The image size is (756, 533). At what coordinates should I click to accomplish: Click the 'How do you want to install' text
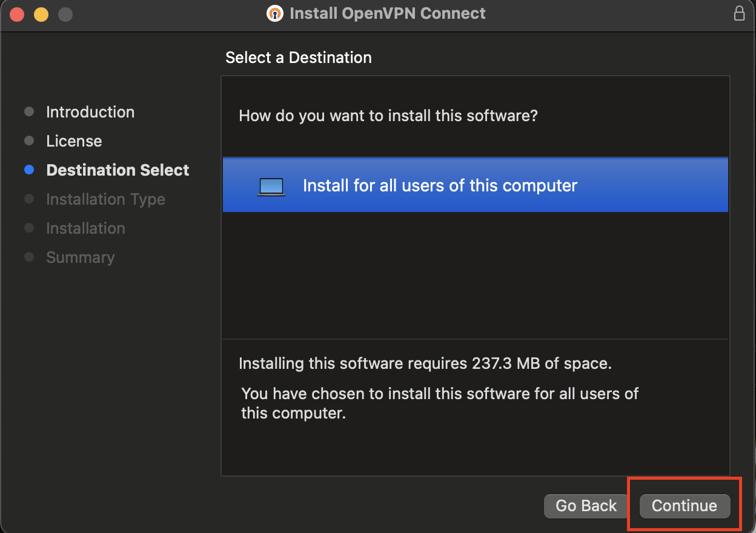[388, 115]
